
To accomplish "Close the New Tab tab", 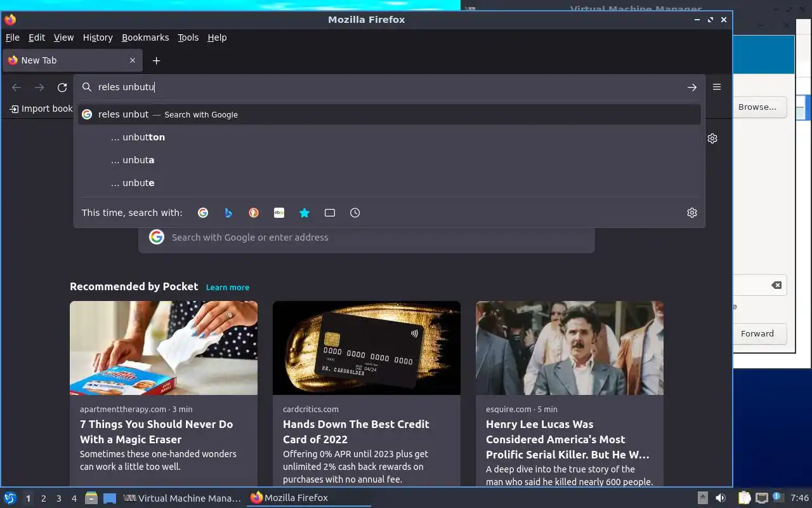I will (132, 60).
